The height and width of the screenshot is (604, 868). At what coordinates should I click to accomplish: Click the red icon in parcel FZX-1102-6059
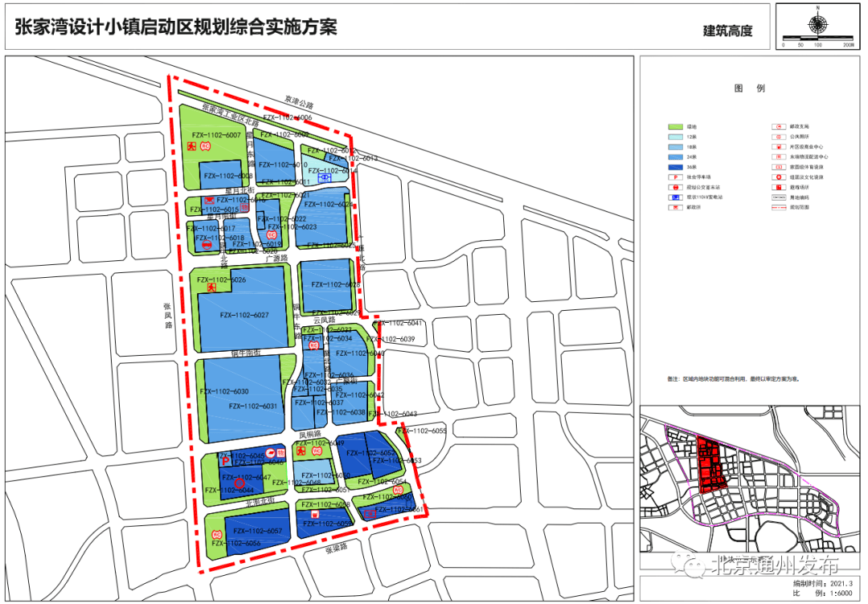coord(314,515)
